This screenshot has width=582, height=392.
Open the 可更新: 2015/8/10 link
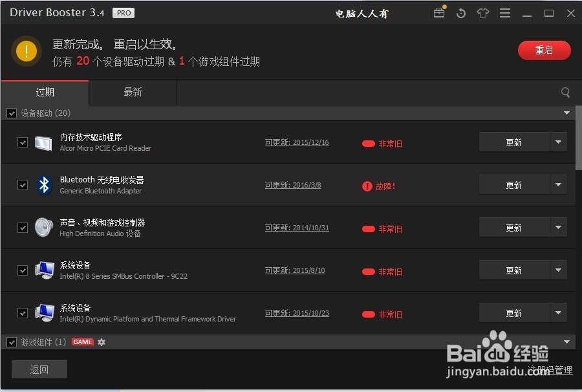[x=295, y=270]
